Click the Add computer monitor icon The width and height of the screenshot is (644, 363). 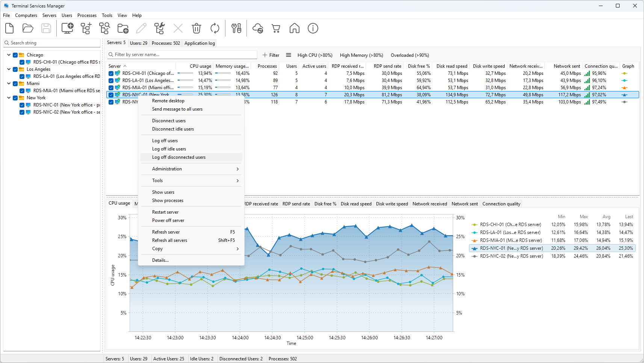(x=68, y=28)
